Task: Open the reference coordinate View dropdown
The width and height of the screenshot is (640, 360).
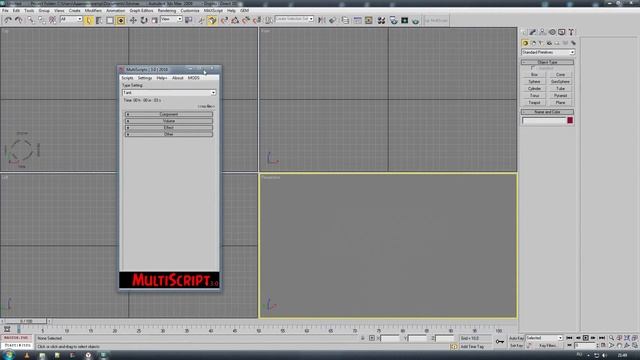Action: [x=171, y=19]
